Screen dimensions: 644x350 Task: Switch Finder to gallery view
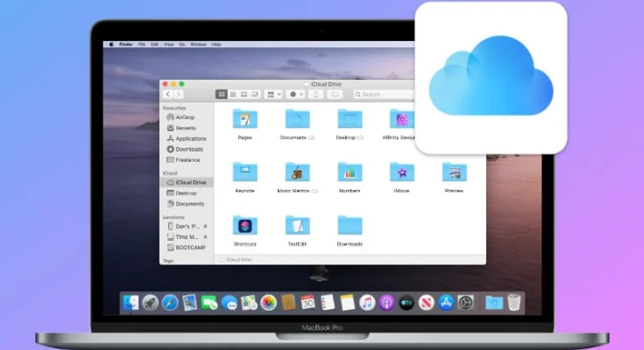(x=255, y=94)
